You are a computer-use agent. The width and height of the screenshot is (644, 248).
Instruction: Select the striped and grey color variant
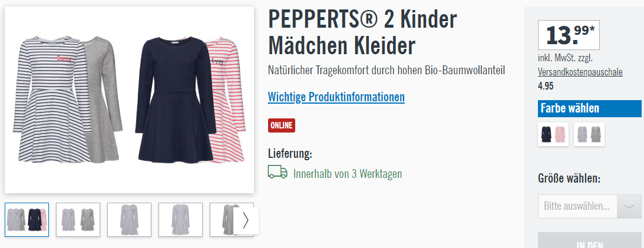pyautogui.click(x=589, y=134)
